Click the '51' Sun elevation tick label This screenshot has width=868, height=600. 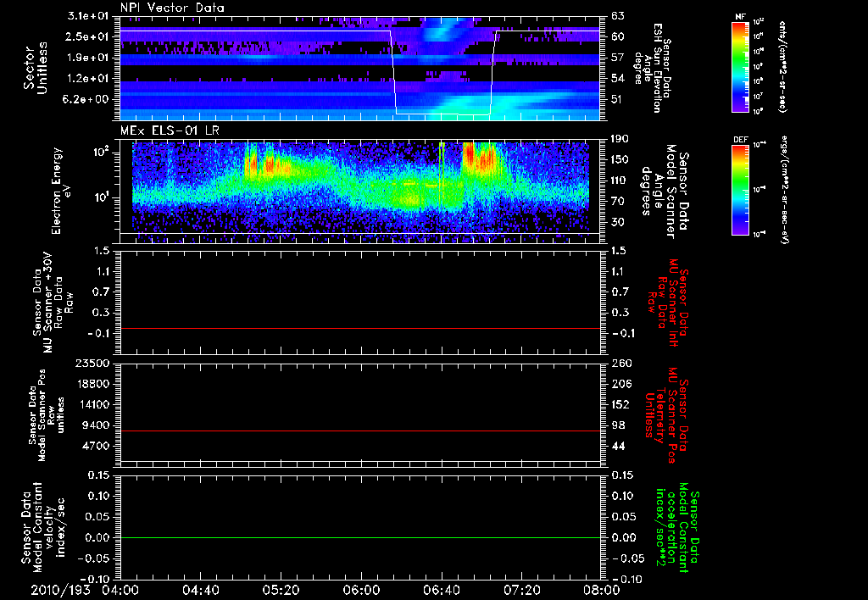618,100
